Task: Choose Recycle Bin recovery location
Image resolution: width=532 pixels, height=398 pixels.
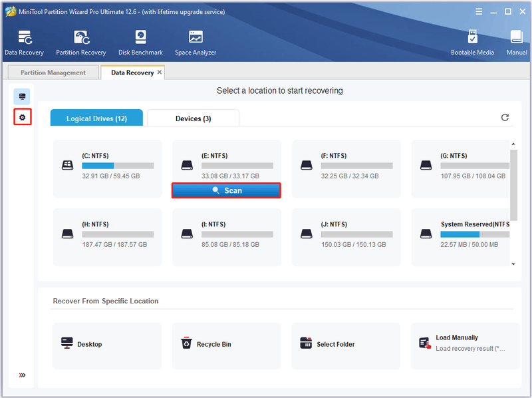Action: pos(226,345)
